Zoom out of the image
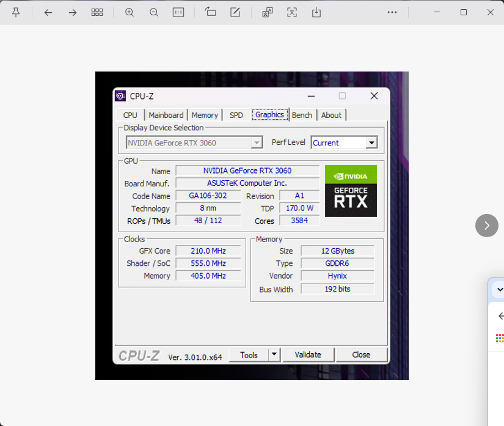The width and height of the screenshot is (504, 426). [154, 13]
